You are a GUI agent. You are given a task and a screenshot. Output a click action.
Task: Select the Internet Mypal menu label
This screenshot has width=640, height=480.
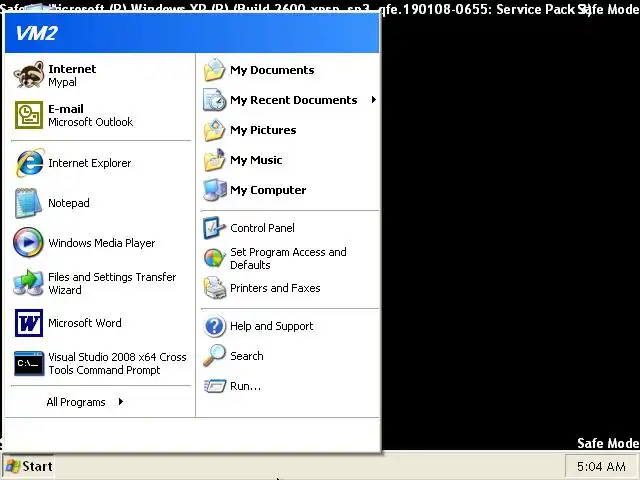pyautogui.click(x=72, y=75)
